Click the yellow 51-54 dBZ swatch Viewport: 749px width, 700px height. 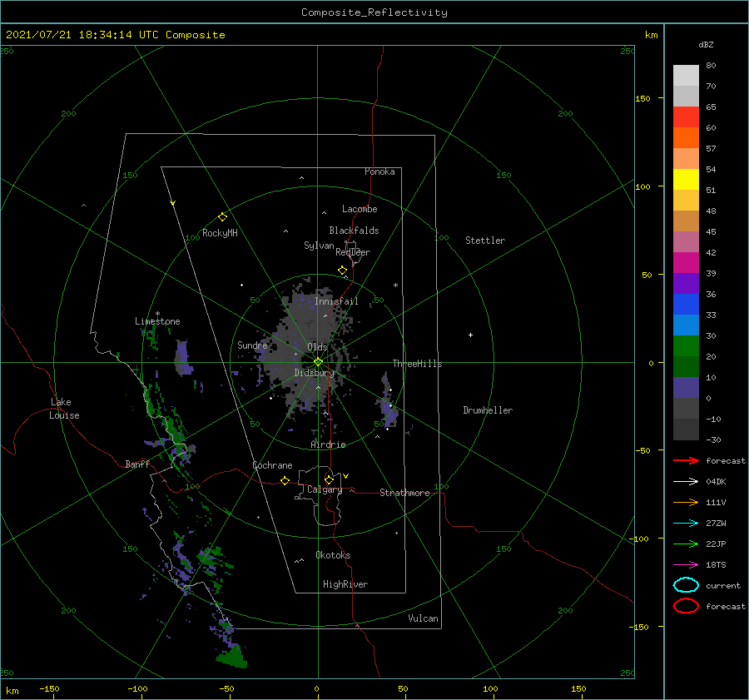[686, 180]
